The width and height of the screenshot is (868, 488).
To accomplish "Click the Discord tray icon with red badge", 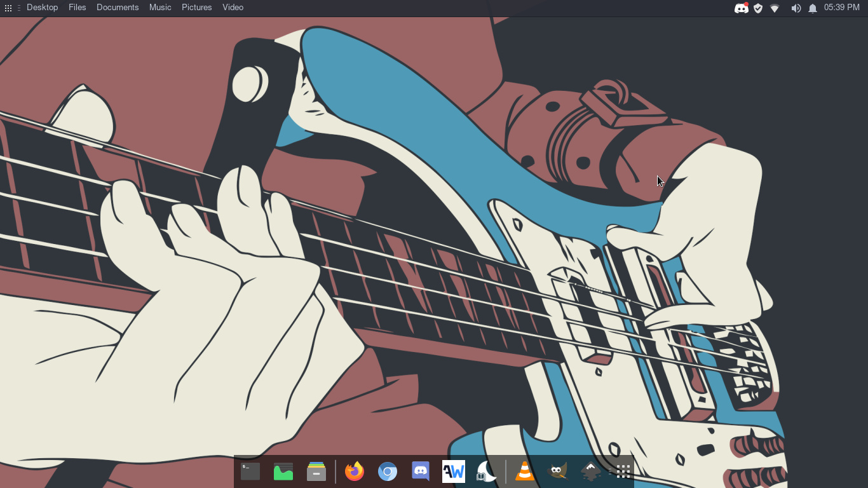I will 741,8.
